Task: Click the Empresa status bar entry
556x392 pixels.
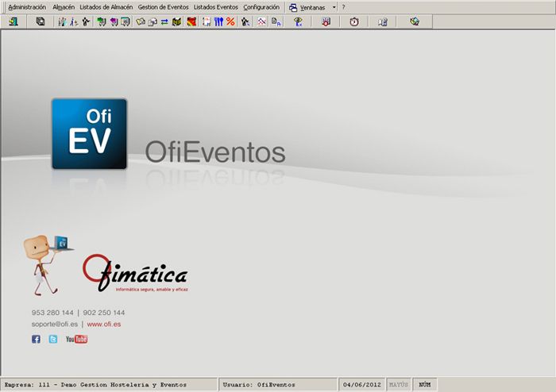Action: pyautogui.click(x=109, y=385)
